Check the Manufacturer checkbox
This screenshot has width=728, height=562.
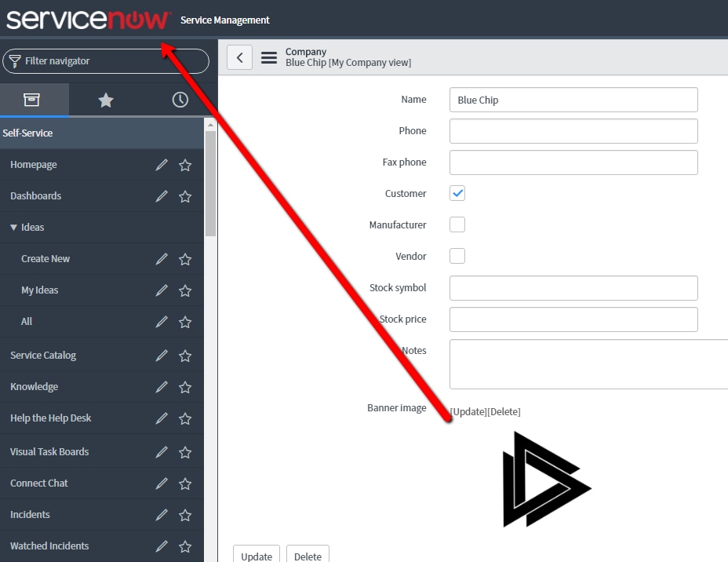(x=457, y=224)
